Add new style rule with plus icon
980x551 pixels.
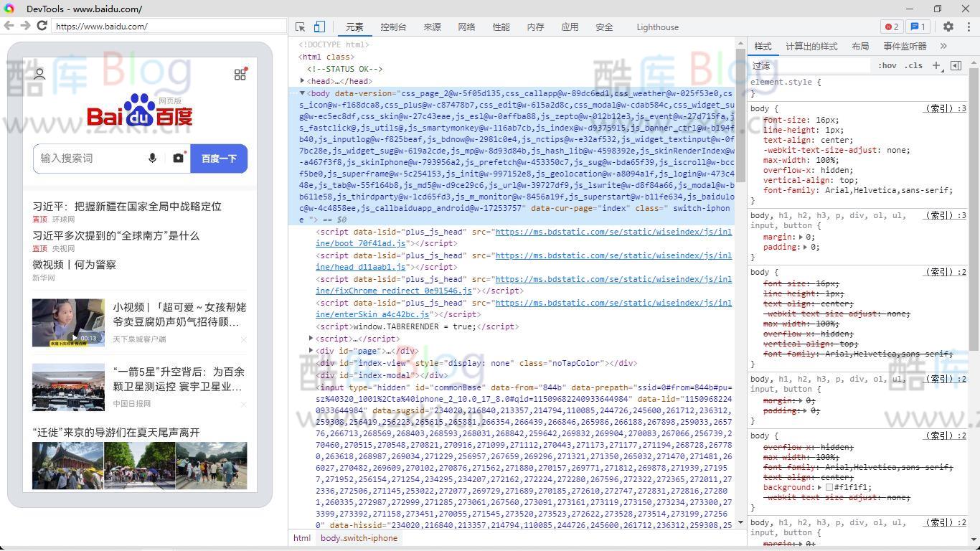pyautogui.click(x=936, y=65)
